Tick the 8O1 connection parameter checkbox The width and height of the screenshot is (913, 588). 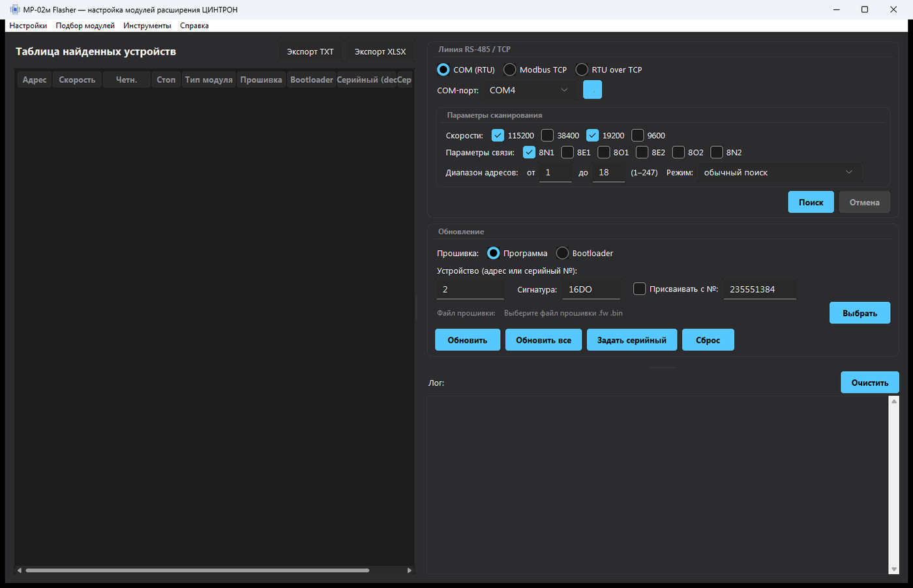pos(604,153)
